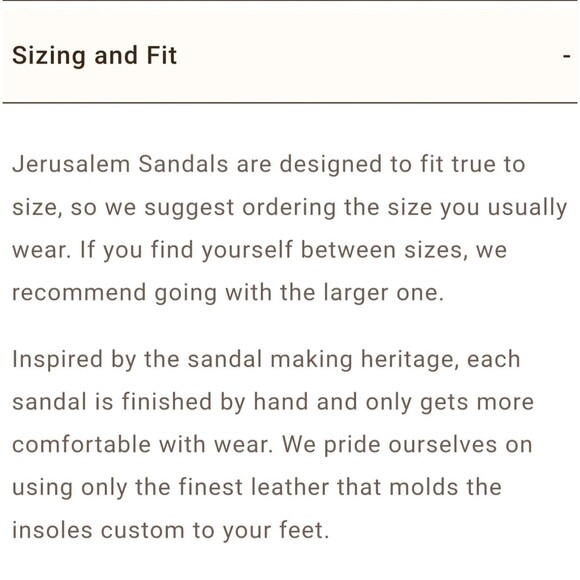Collapse the section using the minus icon
Screen dimensions: 580x580
click(566, 56)
